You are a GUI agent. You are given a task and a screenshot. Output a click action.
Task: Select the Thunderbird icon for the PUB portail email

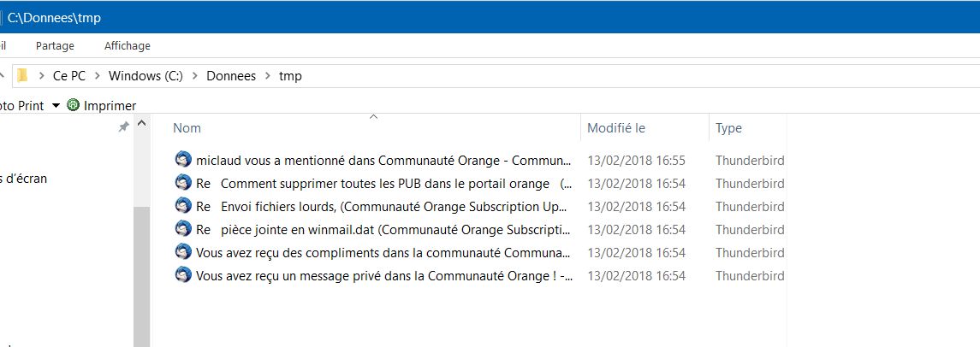pyautogui.click(x=182, y=183)
